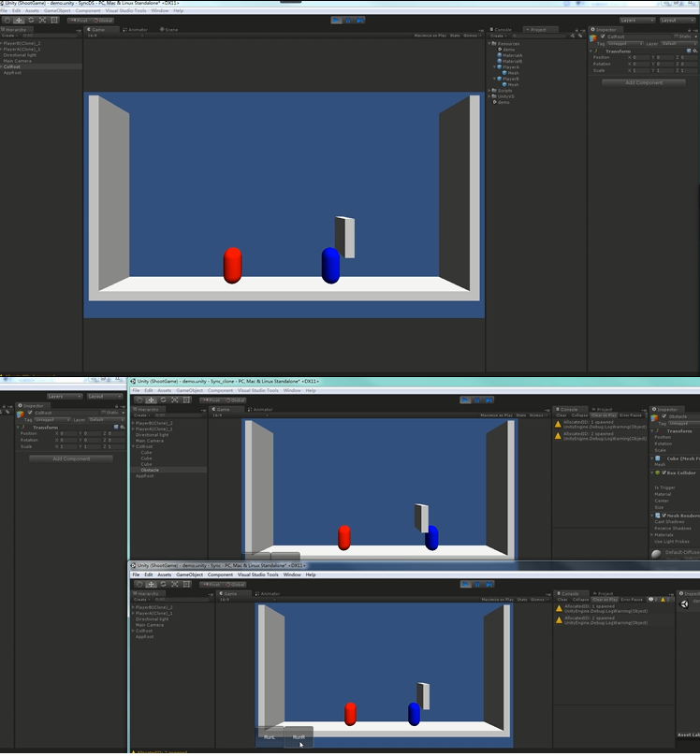The width and height of the screenshot is (700, 756).
Task: Click Add Component in SyncDS Inspector
Action: [x=644, y=83]
